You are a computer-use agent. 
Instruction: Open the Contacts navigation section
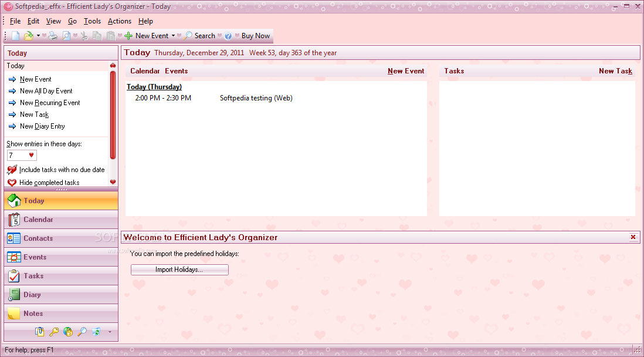61,238
